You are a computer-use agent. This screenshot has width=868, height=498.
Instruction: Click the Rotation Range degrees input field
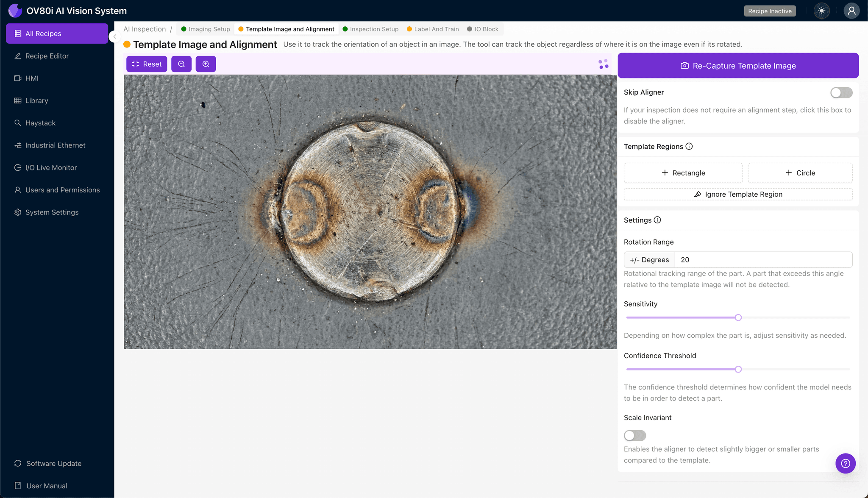click(763, 260)
